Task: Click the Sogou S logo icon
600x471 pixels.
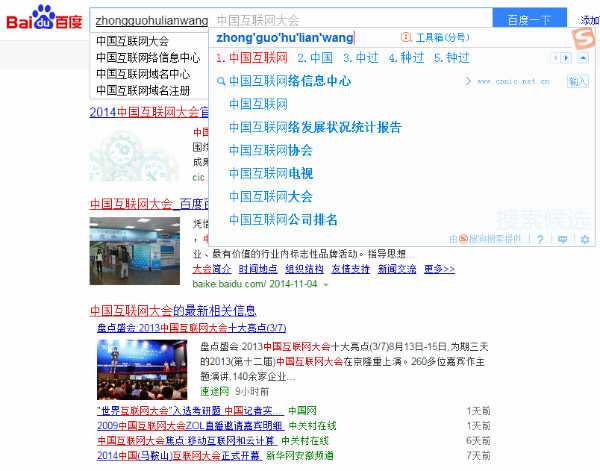Action: [x=584, y=38]
